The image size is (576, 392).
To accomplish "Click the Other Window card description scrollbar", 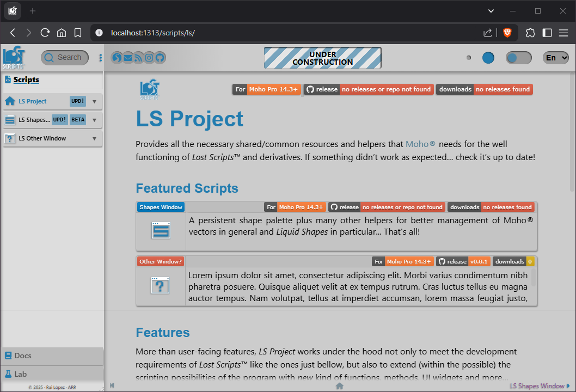I will tap(534, 277).
